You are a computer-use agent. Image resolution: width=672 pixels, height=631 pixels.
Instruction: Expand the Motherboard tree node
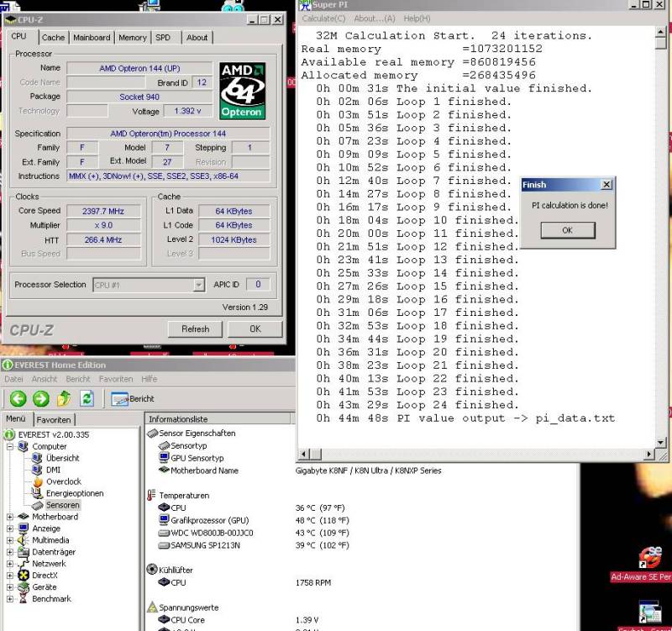coord(10,517)
